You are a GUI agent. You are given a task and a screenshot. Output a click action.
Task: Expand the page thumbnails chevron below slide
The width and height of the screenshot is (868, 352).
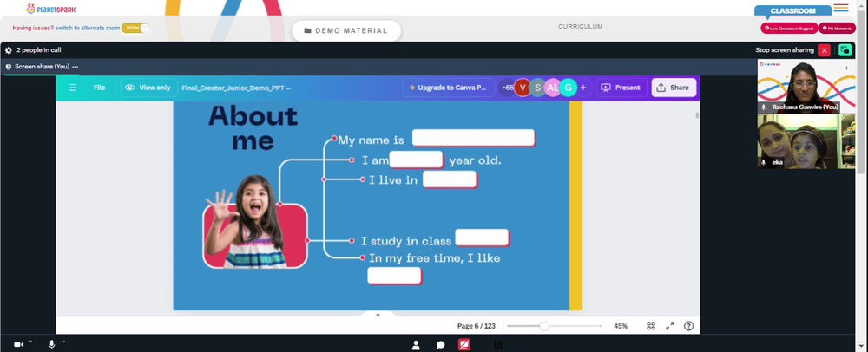378,315
